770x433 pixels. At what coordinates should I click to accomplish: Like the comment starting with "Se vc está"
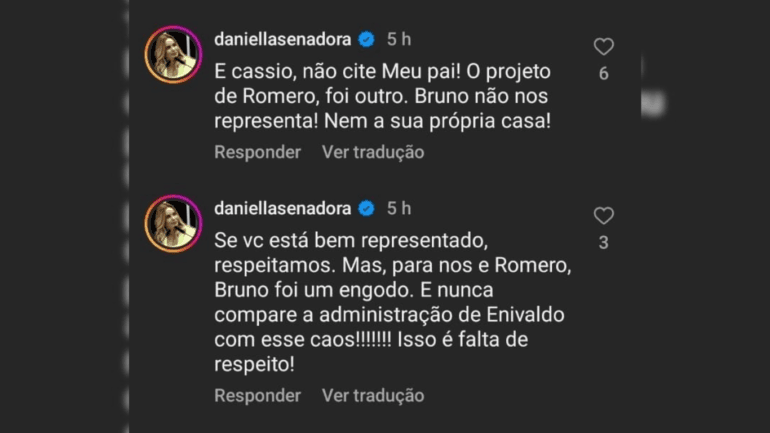[603, 215]
